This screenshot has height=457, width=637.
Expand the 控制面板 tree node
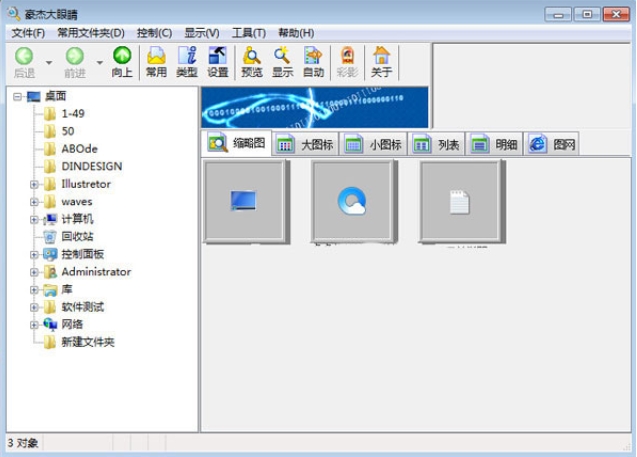[x=34, y=255]
